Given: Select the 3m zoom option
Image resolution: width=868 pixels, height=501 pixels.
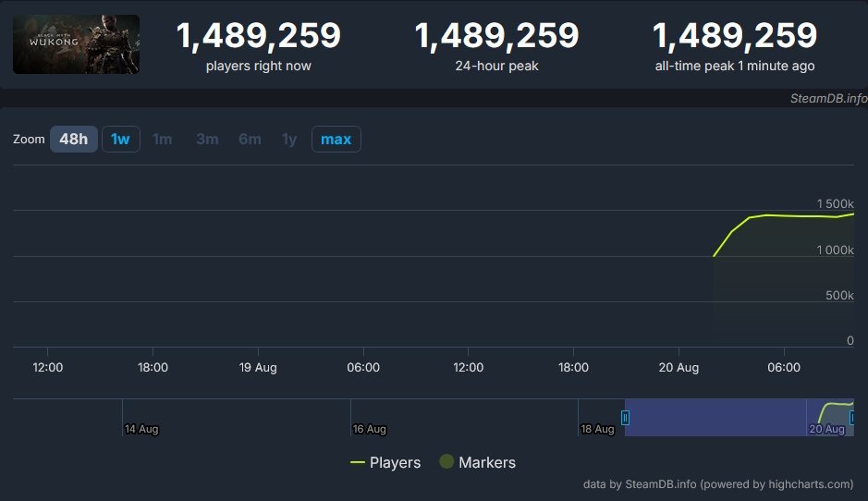Looking at the screenshot, I should [207, 139].
